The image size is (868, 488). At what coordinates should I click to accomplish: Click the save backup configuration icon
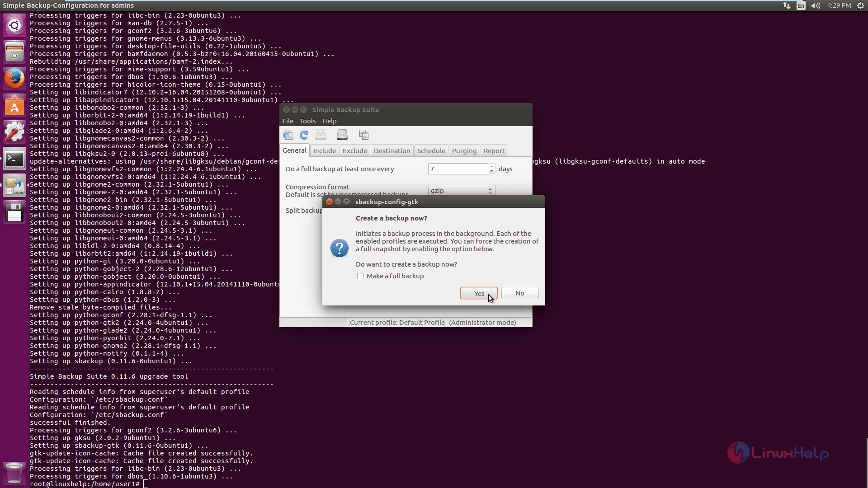[x=321, y=135]
